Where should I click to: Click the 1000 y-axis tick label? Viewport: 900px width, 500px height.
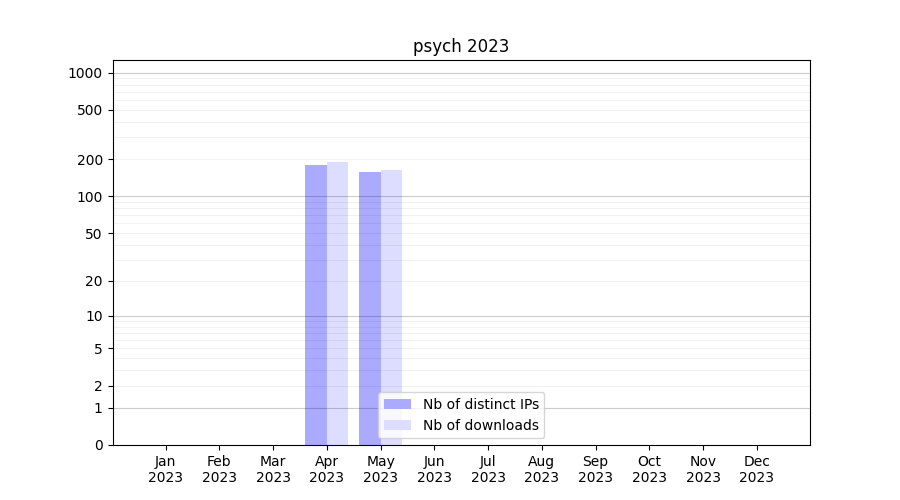pos(85,73)
